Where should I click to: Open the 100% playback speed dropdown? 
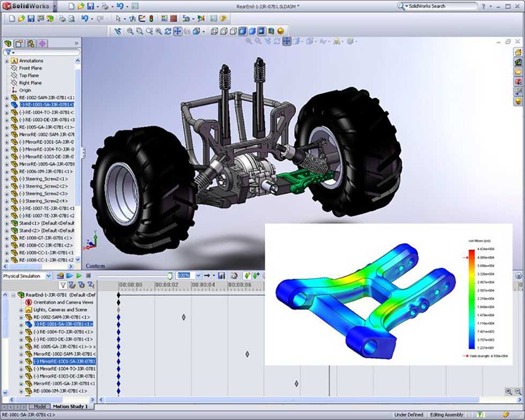click(198, 276)
